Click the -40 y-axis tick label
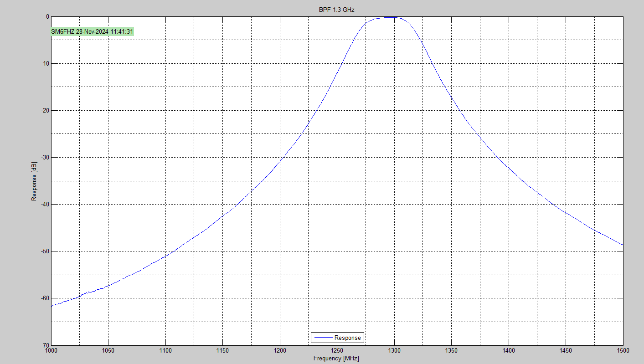 45,205
